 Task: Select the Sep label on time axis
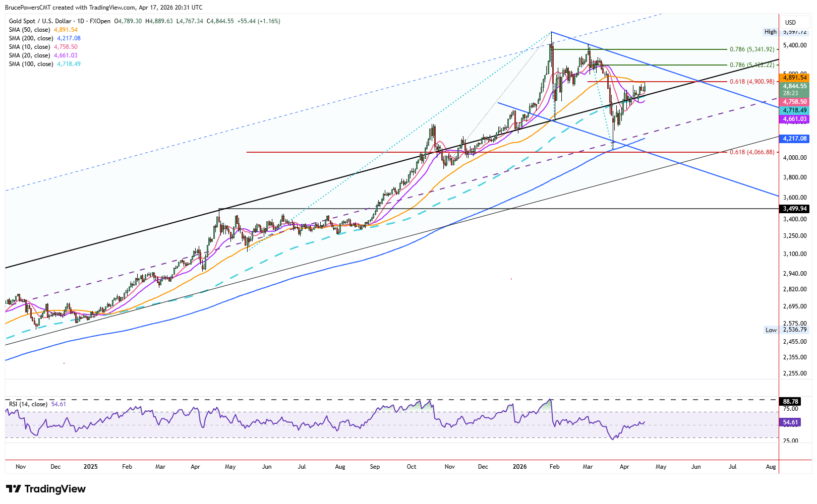coord(375,467)
